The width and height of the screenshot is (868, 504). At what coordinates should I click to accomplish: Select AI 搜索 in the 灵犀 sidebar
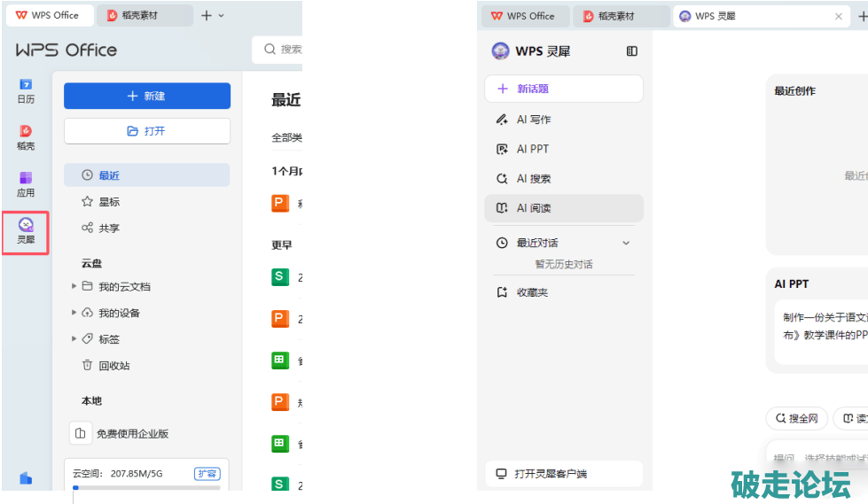533,179
